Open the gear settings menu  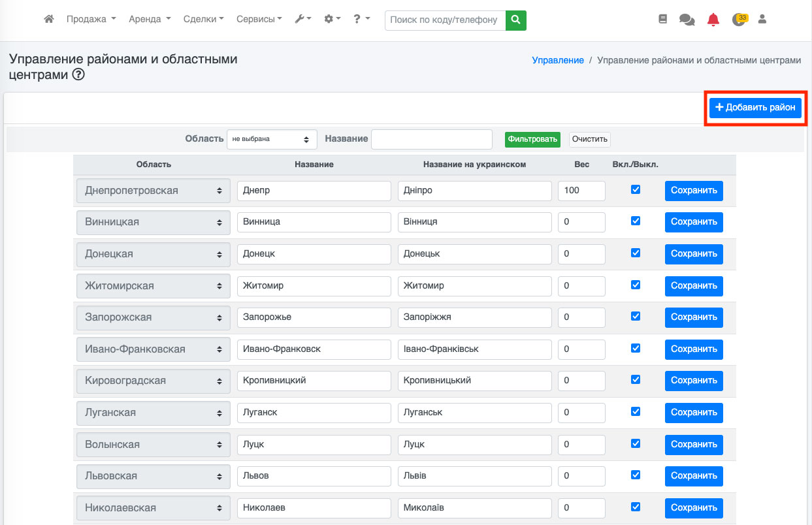point(333,20)
